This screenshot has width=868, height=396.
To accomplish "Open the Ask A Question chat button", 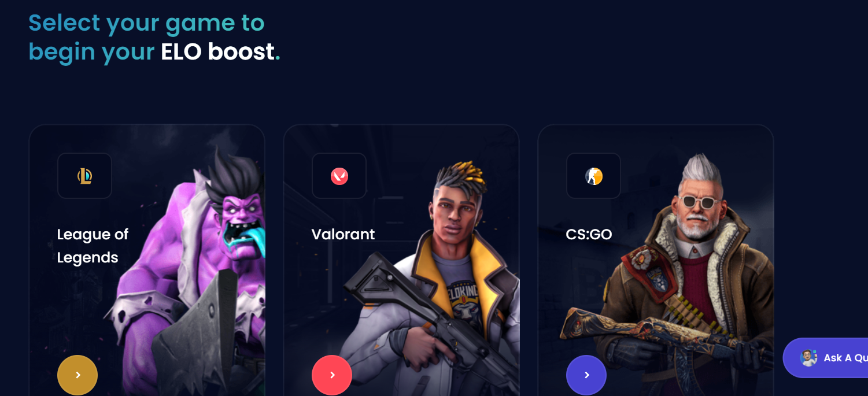I will [826, 358].
